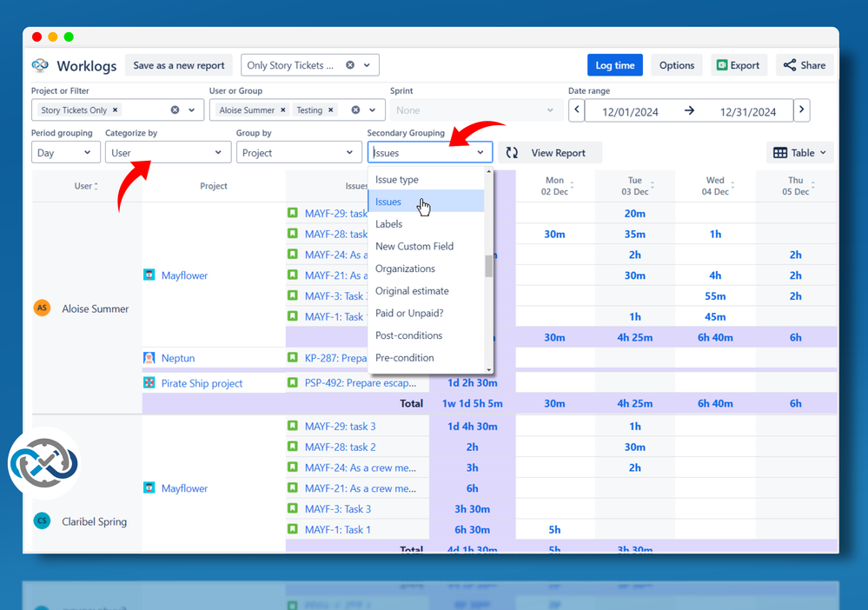Viewport: 868px width, 610px height.
Task: Select Issues in the dropdown list
Action: point(427,202)
